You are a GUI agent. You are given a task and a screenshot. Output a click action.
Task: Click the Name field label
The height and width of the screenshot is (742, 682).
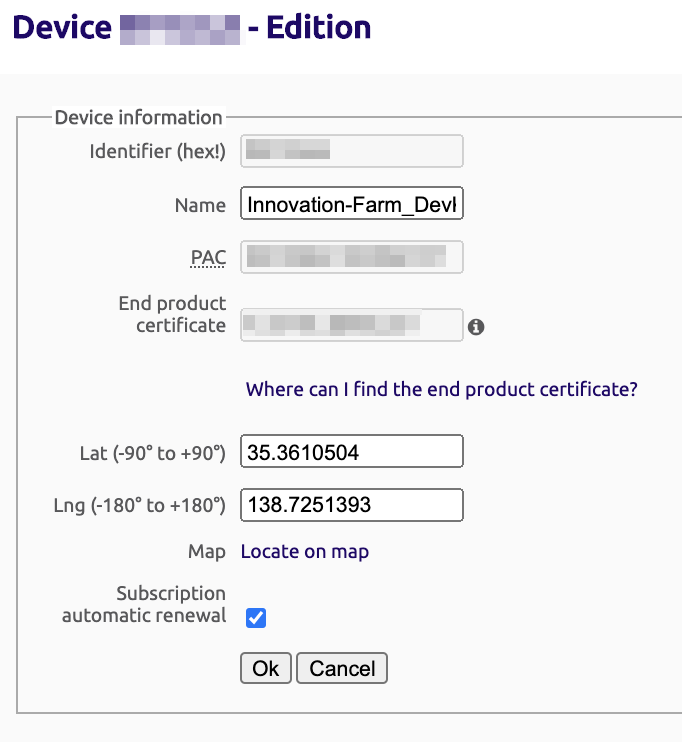click(200, 205)
